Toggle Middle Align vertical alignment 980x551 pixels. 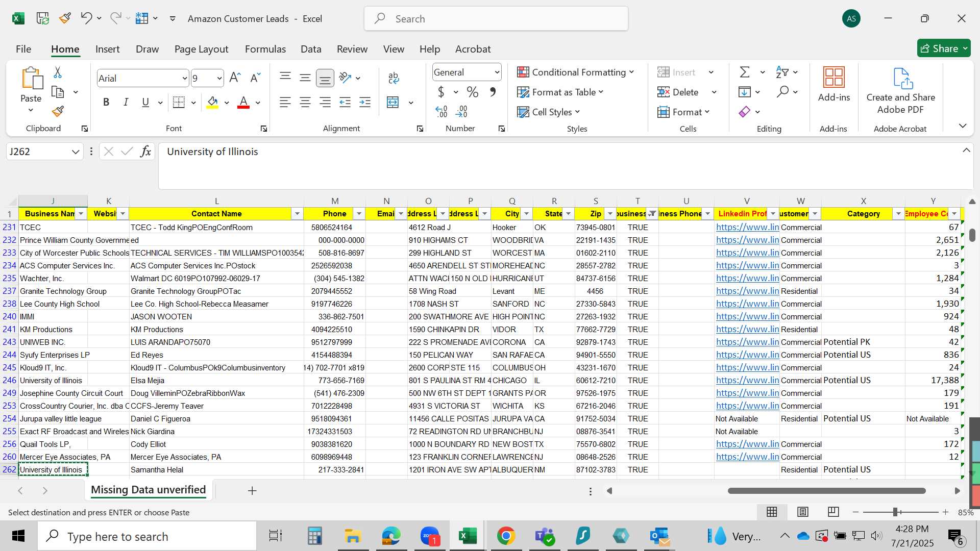click(305, 78)
